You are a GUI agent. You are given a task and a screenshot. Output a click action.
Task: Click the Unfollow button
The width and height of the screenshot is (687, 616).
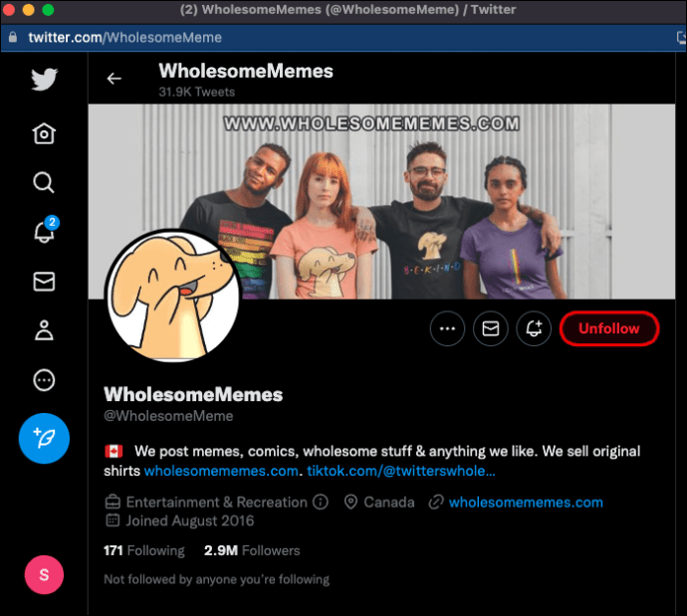[x=609, y=328]
